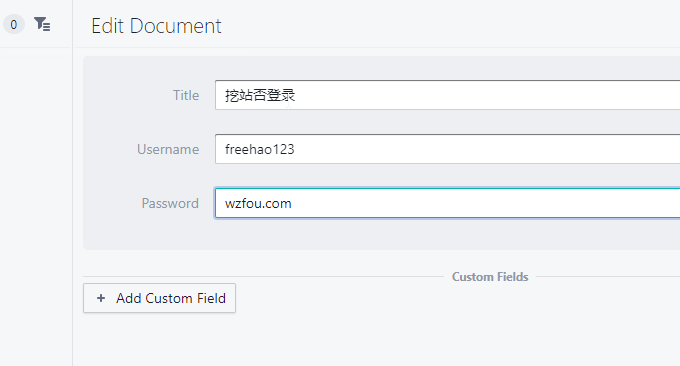Click the empty left sidebar area
Viewport: 680px width, 366px height.
point(36,206)
